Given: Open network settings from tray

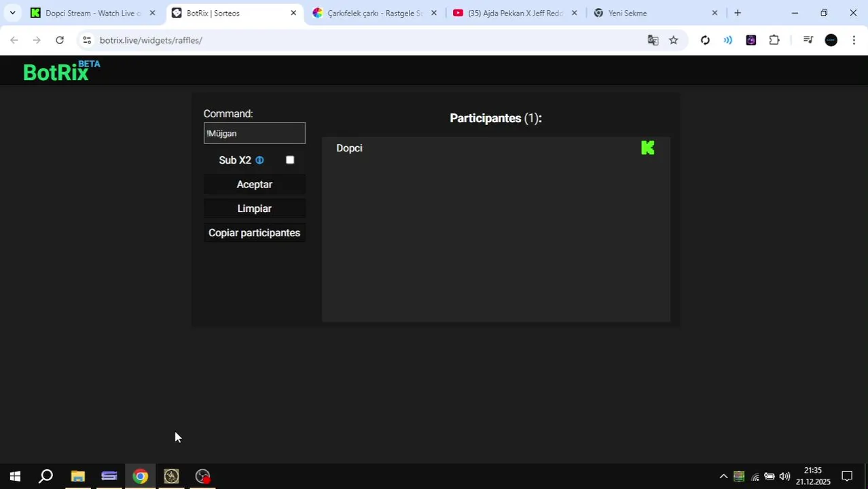Looking at the screenshot, I should point(755,477).
